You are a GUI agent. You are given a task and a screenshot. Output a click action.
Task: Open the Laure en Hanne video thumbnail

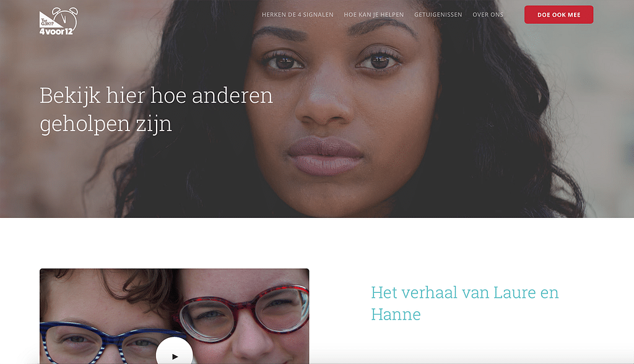(174, 316)
